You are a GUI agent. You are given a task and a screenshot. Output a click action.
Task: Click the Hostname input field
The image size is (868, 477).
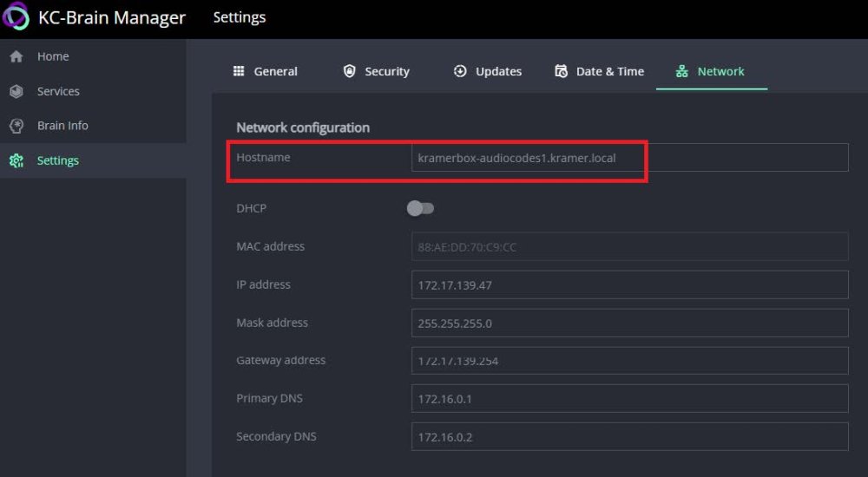(629, 158)
